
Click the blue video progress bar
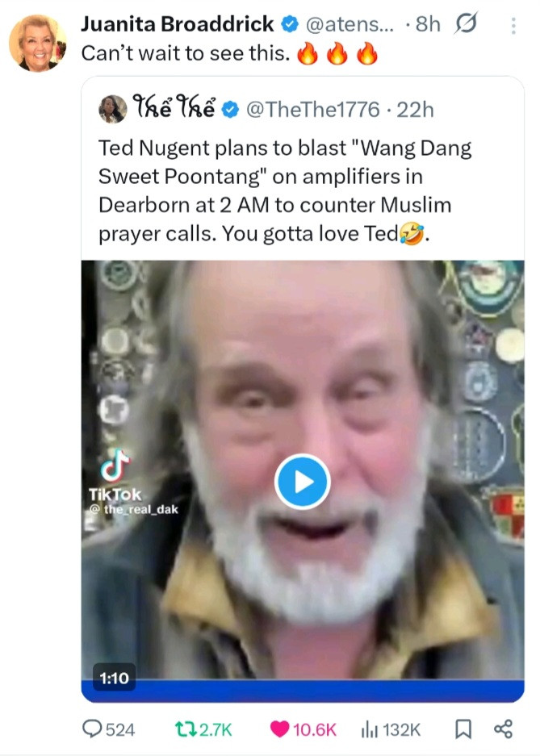(303, 691)
